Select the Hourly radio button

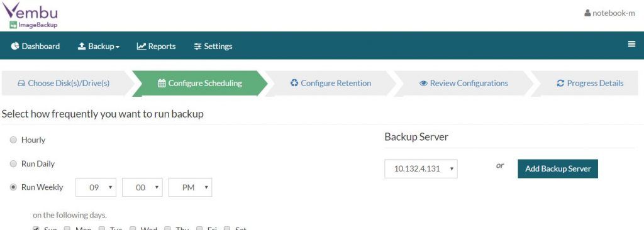13,140
